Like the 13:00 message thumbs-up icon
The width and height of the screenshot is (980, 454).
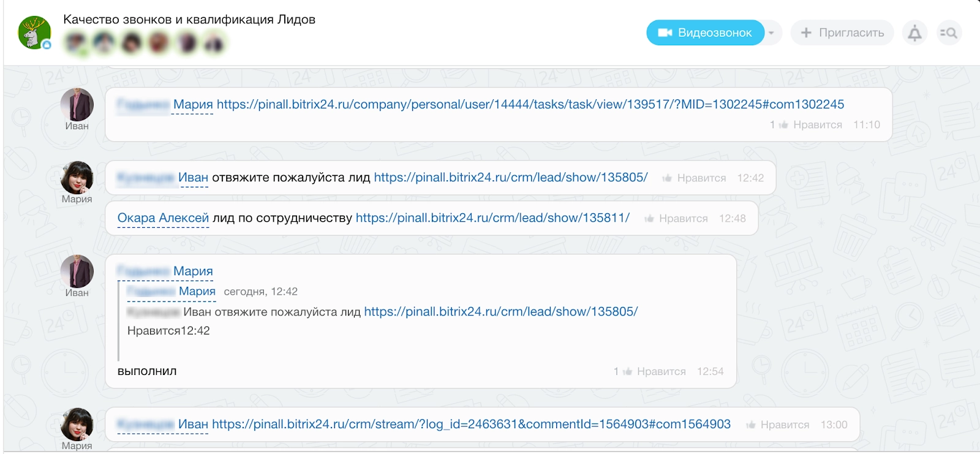pos(750,425)
